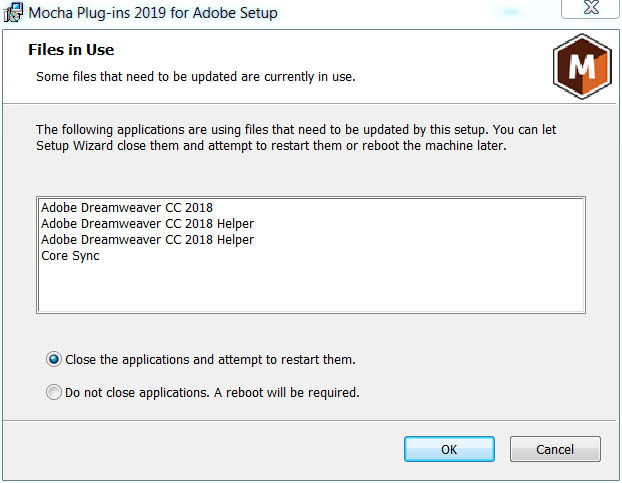Click the Cancel button
622x483 pixels.
point(555,449)
